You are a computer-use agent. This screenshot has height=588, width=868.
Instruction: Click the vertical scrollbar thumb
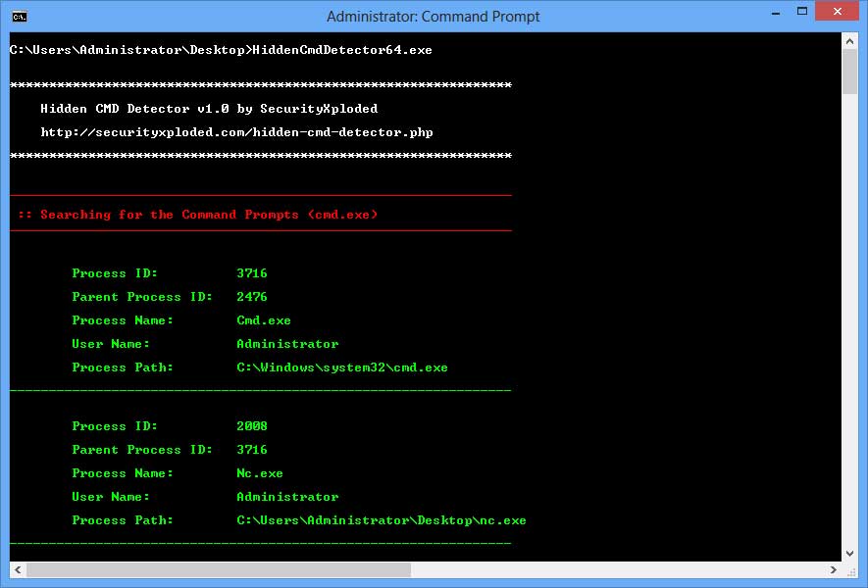(849, 72)
